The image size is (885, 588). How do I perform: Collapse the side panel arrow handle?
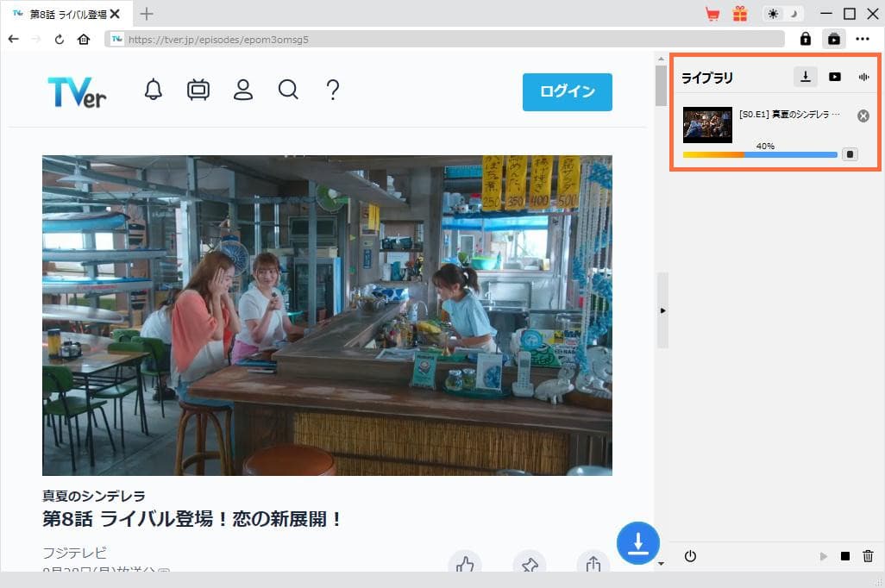(662, 310)
